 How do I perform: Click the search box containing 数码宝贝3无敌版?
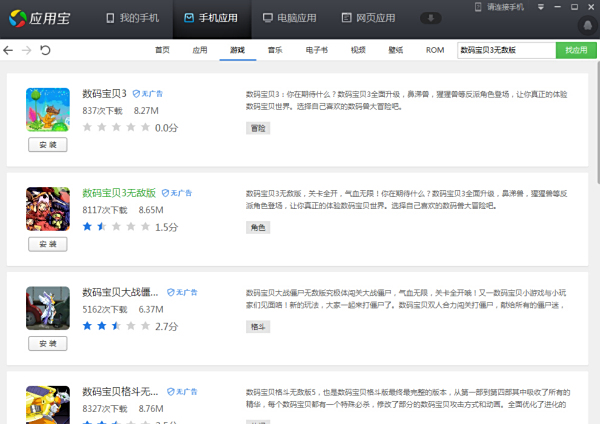click(x=506, y=50)
